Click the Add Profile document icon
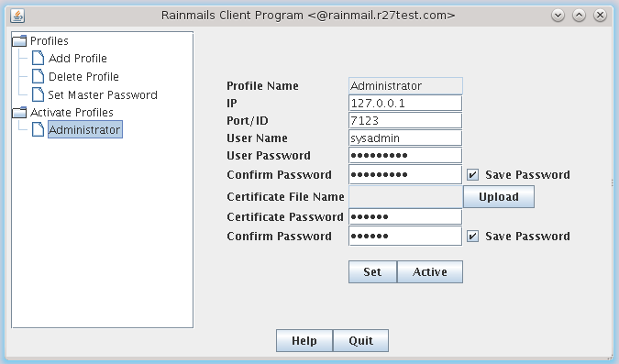The image size is (619, 364). pyautogui.click(x=38, y=58)
